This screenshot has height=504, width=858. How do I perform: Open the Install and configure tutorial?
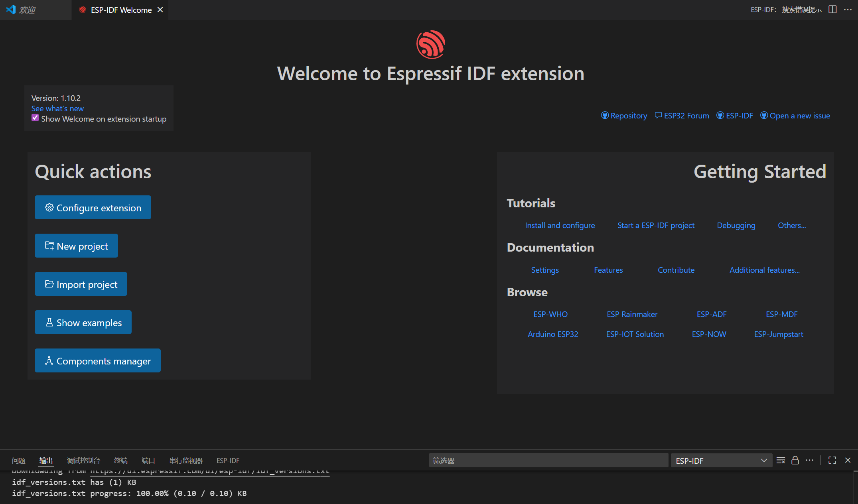pyautogui.click(x=560, y=225)
